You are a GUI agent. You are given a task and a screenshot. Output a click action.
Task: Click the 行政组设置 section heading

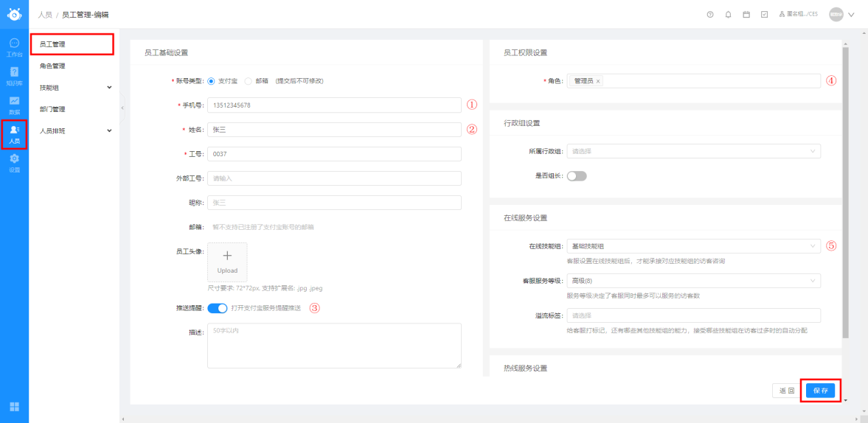[522, 123]
